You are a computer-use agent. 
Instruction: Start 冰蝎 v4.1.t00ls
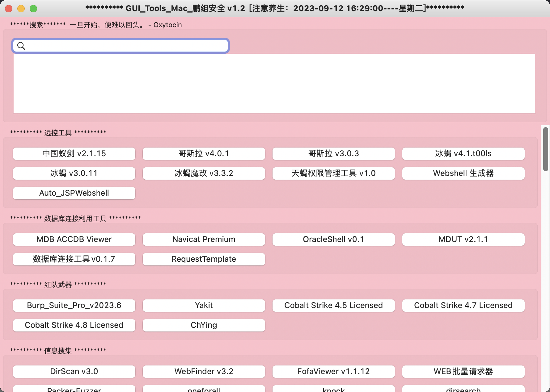(x=463, y=154)
